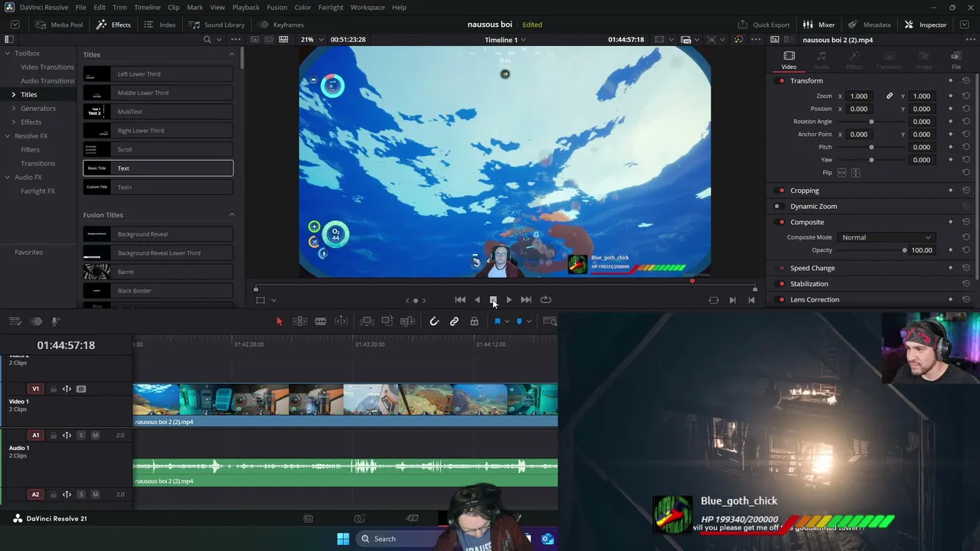Image resolution: width=980 pixels, height=551 pixels.
Task: Jump to the first frame
Action: pyautogui.click(x=460, y=300)
